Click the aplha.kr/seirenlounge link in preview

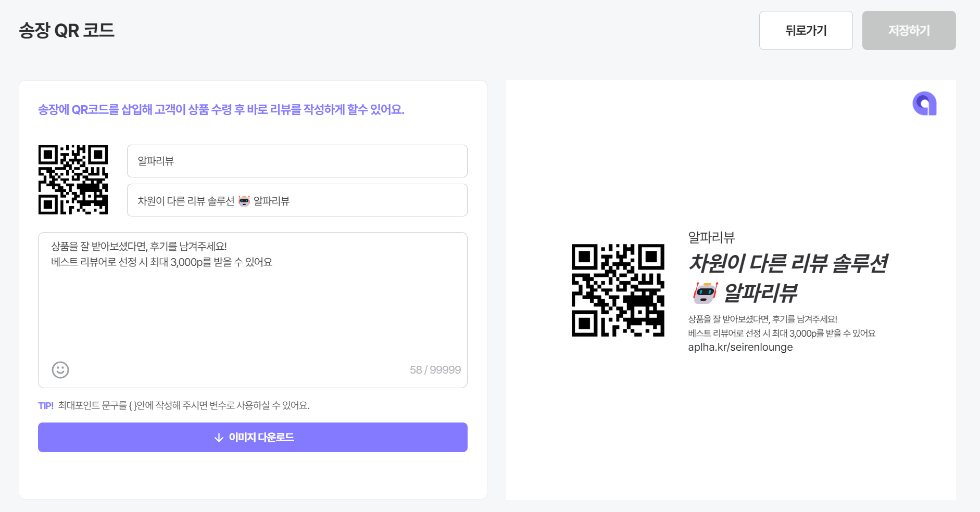click(740, 347)
